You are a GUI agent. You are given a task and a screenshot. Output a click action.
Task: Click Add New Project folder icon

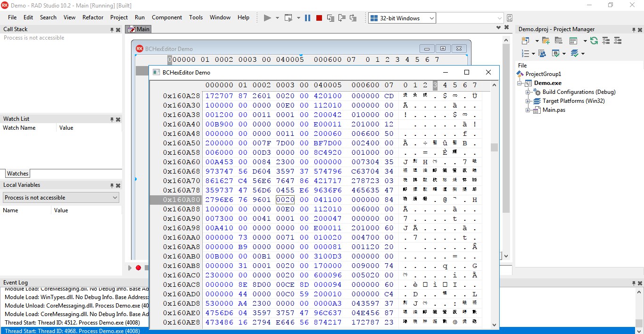coord(545,41)
